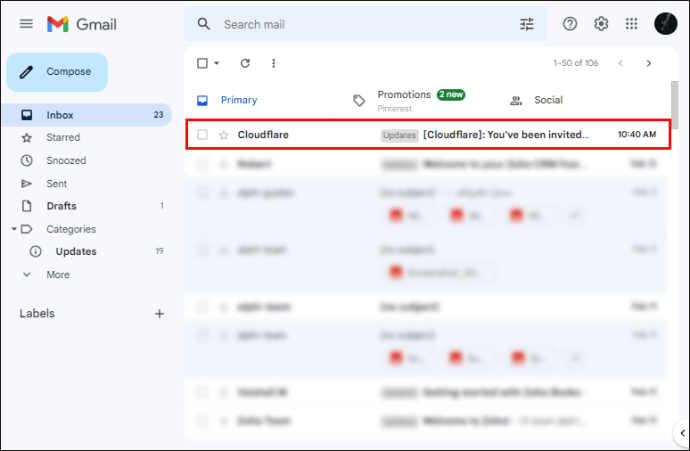The height and width of the screenshot is (451, 690).
Task: Open the account profile avatar
Action: tap(665, 24)
